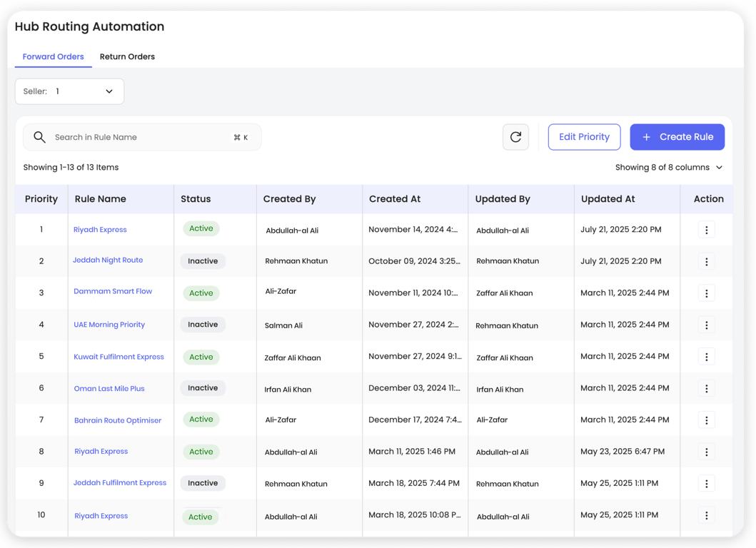Click Salman Ali in Created By column

283,325
